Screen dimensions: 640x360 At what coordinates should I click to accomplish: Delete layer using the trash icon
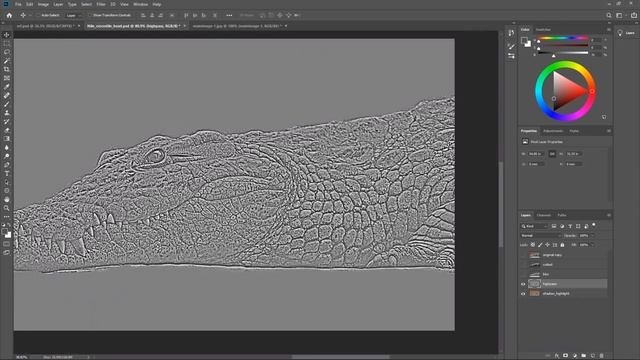[x=602, y=356]
